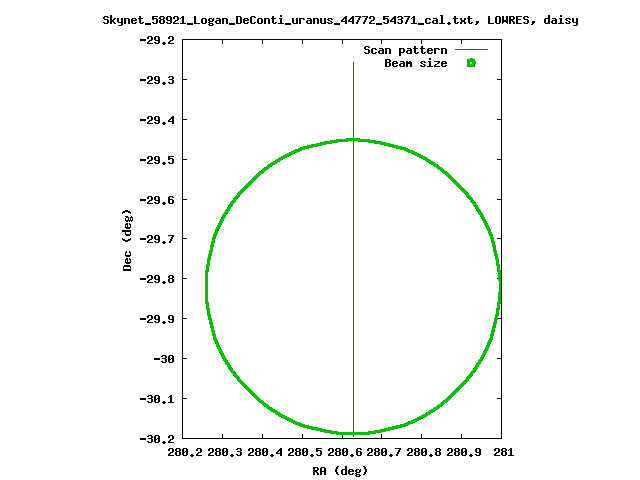Viewport: 640px width, 480px height.
Task: Click the 280.7 x-axis tick label
Action: click(384, 452)
